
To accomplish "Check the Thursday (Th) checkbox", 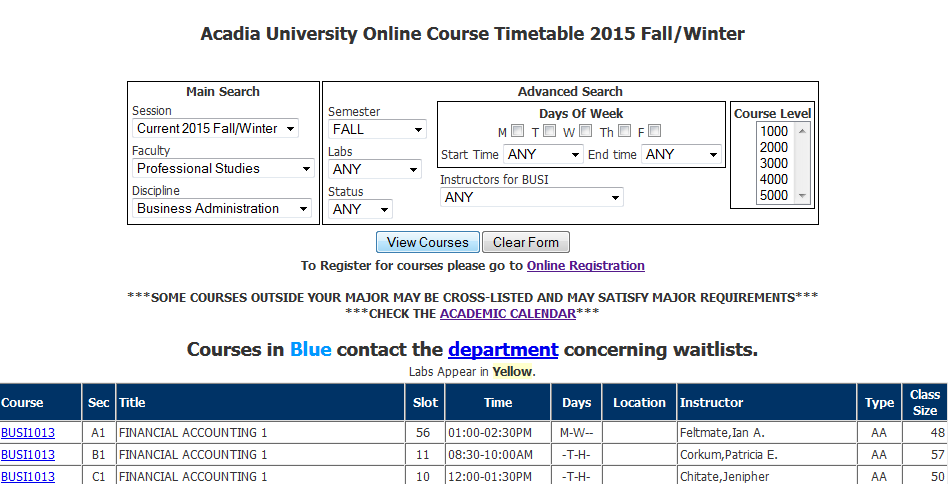I will click(625, 131).
